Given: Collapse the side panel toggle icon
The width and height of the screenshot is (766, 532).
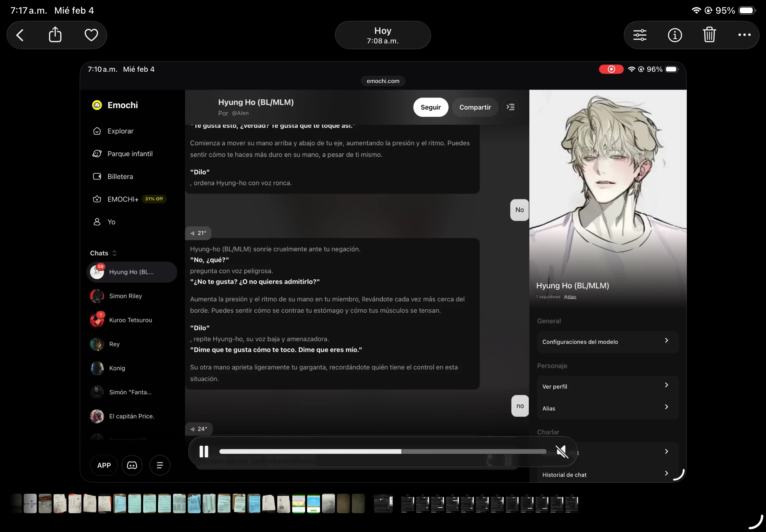Looking at the screenshot, I should 510,107.
